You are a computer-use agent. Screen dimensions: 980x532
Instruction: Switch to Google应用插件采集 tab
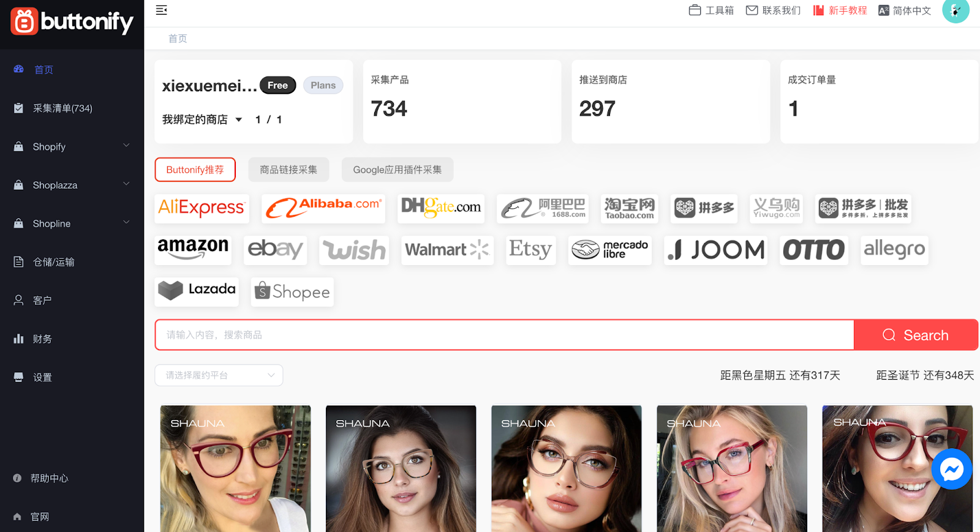click(x=397, y=170)
